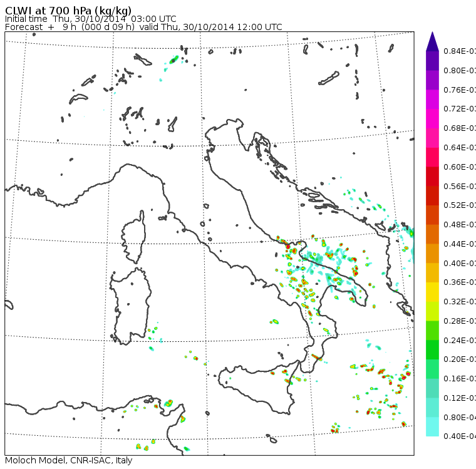
Task: Pick the colorbar segment between 0.52E-03 and 0.56E-03
Action: [432, 195]
